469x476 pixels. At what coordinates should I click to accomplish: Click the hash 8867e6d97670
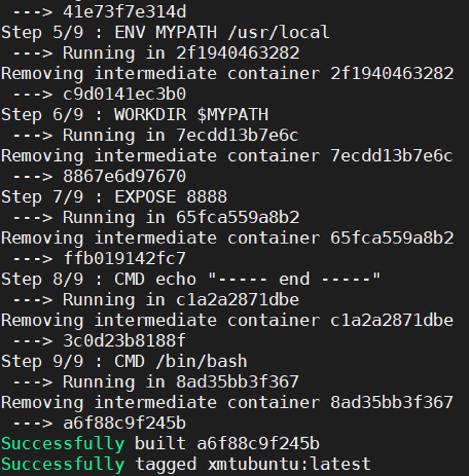(125, 176)
